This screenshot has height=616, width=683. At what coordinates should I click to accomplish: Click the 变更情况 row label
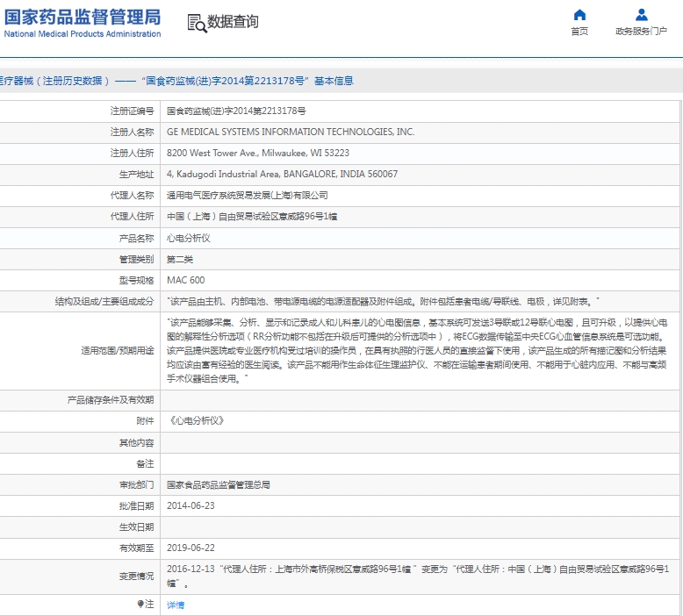[x=136, y=577]
